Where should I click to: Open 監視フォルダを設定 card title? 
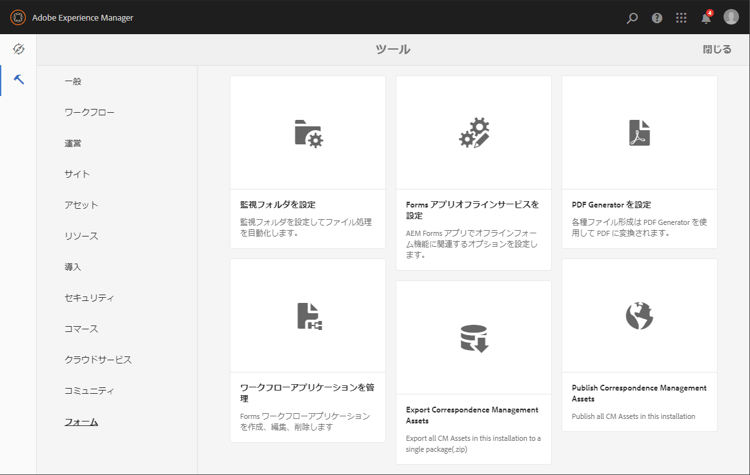[x=278, y=204]
